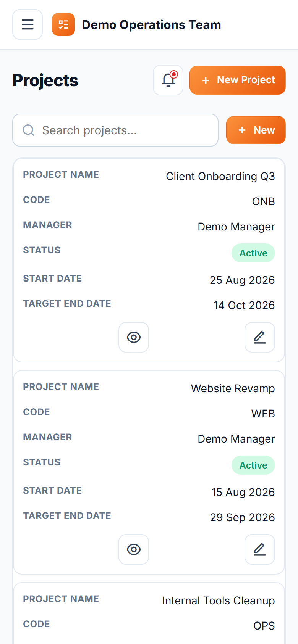Click the Active status of Website Revamp
The height and width of the screenshot is (644, 298).
coord(253,465)
